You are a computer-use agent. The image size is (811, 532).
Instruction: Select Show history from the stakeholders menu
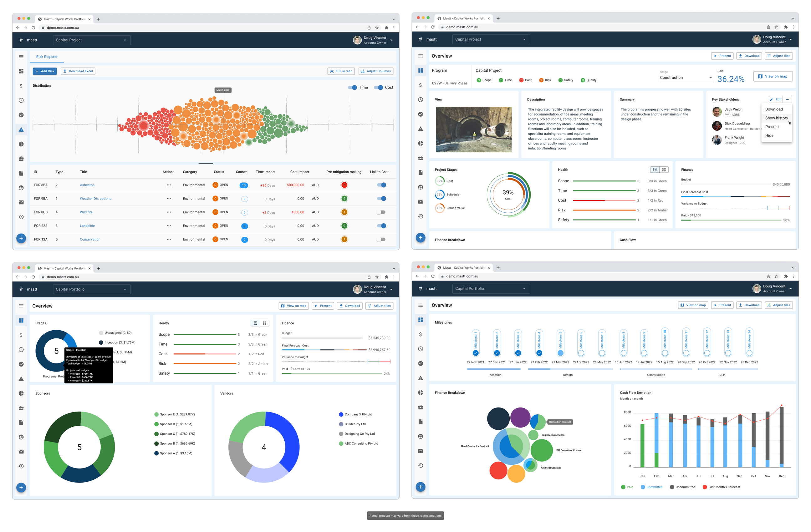(x=777, y=118)
